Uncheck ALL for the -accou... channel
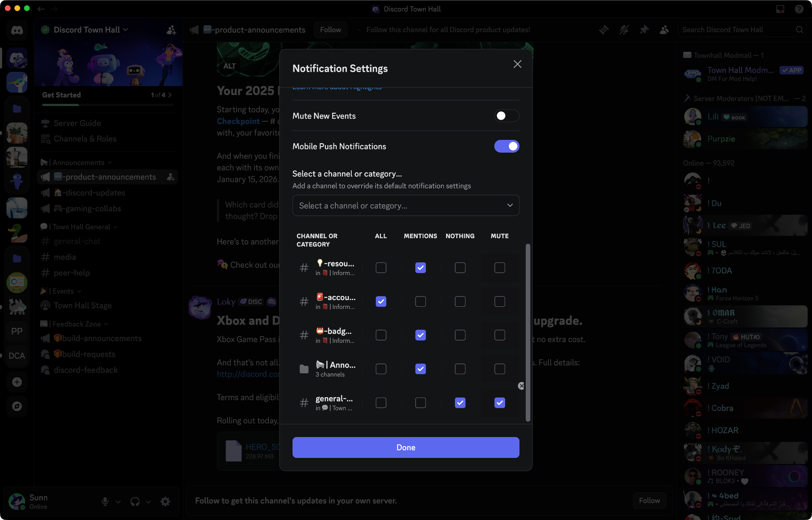 click(x=381, y=302)
